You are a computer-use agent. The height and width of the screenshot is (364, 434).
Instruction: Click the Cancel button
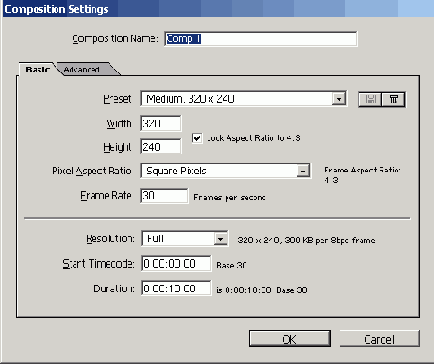(380, 339)
